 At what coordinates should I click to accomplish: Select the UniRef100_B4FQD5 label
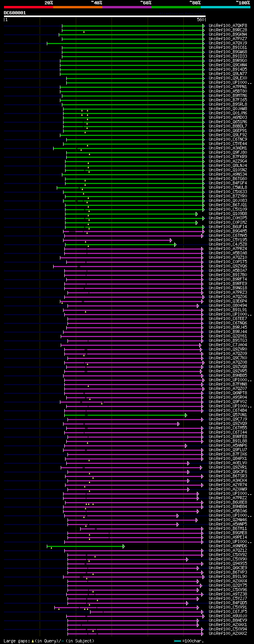coord(228,603)
